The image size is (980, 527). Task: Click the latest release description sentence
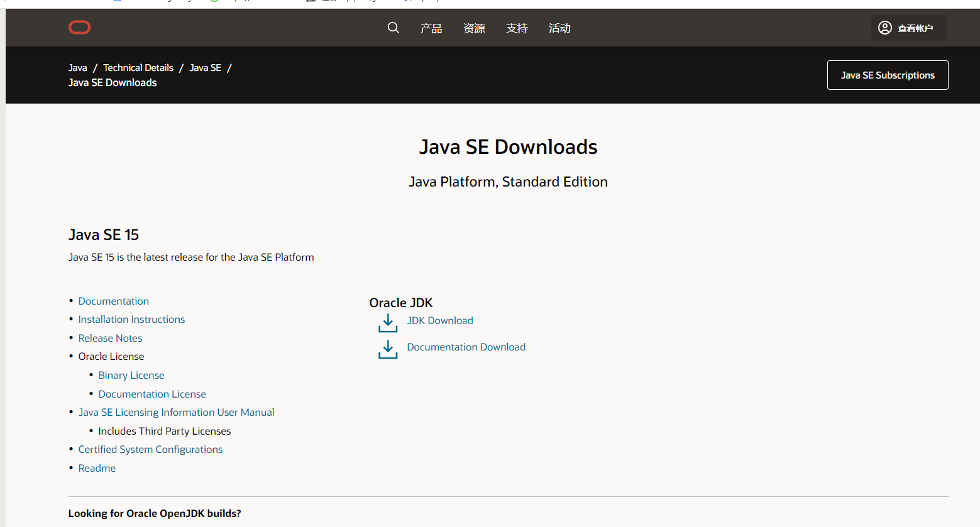191,258
